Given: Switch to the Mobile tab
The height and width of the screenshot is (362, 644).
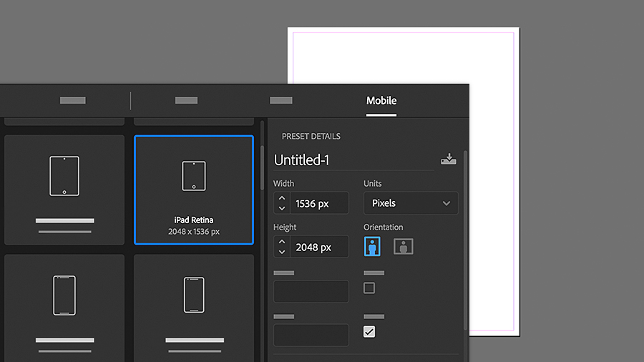Looking at the screenshot, I should coord(381,101).
